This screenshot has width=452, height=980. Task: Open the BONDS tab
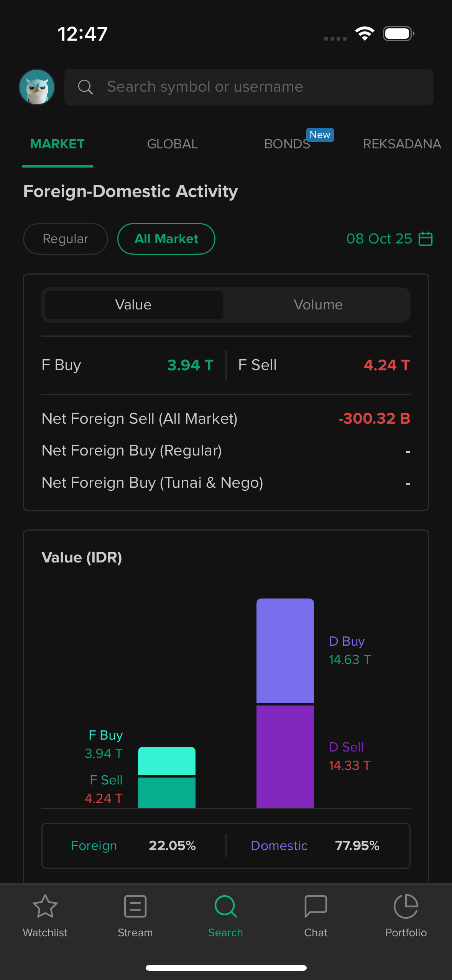(x=287, y=144)
